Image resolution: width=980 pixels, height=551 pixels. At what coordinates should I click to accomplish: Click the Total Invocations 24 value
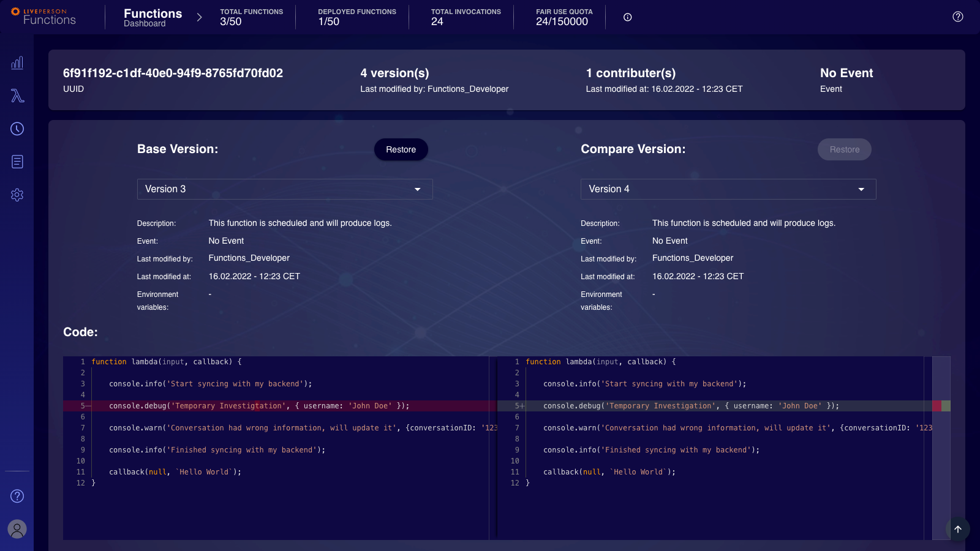437,21
